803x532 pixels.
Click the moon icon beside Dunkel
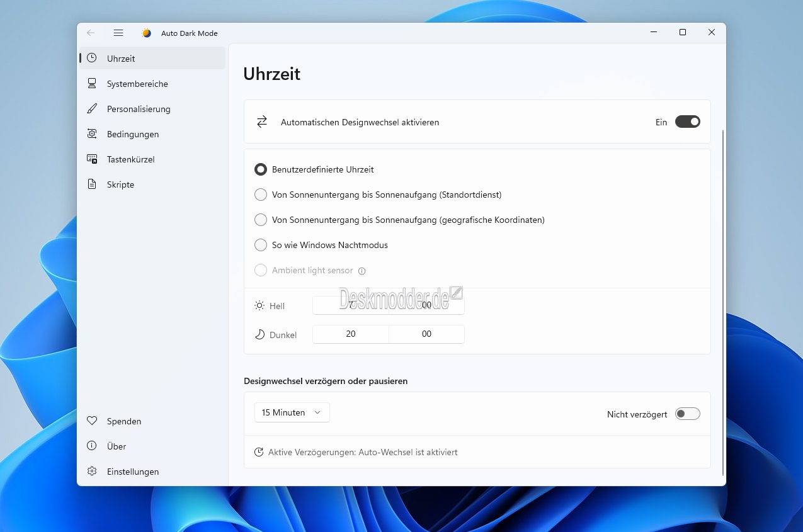point(259,334)
